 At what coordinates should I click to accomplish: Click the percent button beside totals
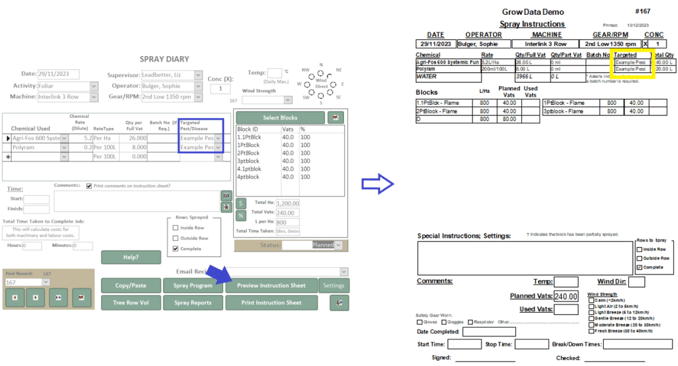[241, 215]
